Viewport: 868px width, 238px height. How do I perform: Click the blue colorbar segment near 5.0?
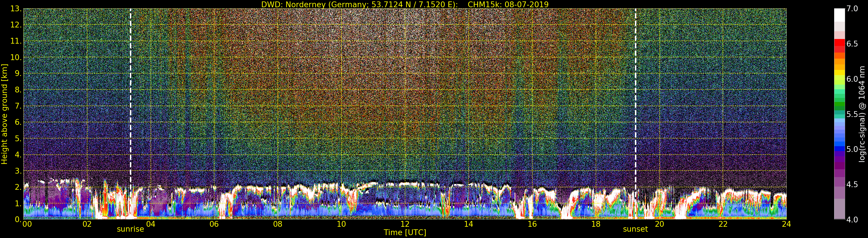[x=839, y=148]
